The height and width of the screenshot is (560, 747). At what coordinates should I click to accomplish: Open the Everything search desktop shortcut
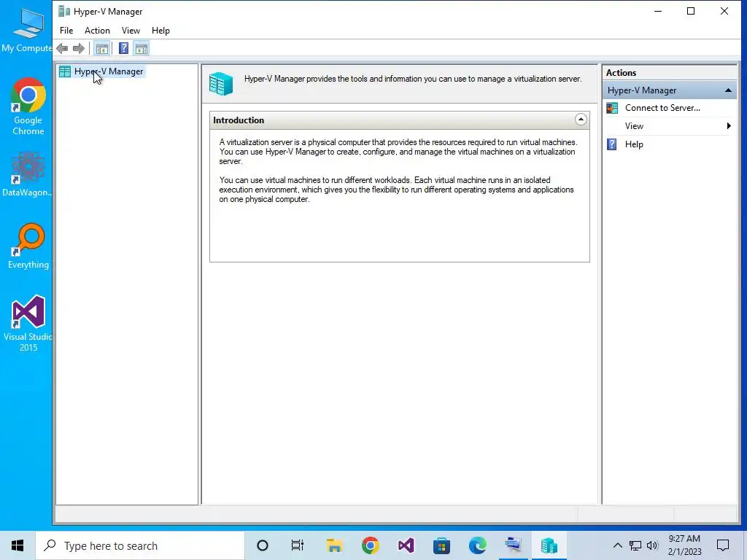click(x=28, y=246)
